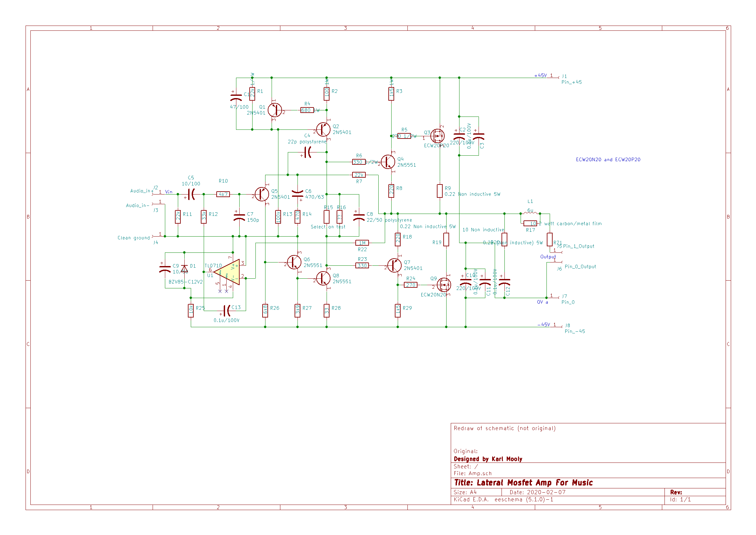Click the R11 22k resistor symbol
The height and width of the screenshot is (535, 756).
tap(178, 217)
